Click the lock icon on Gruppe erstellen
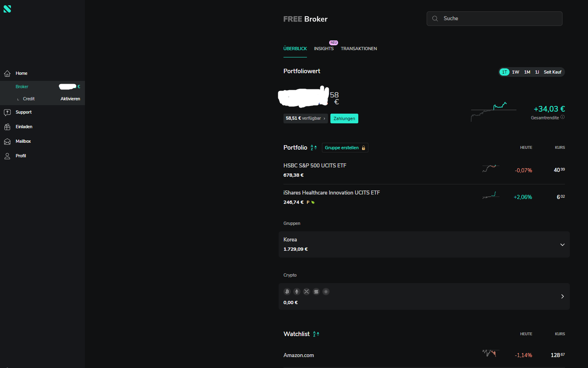588x368 pixels. coord(364,148)
